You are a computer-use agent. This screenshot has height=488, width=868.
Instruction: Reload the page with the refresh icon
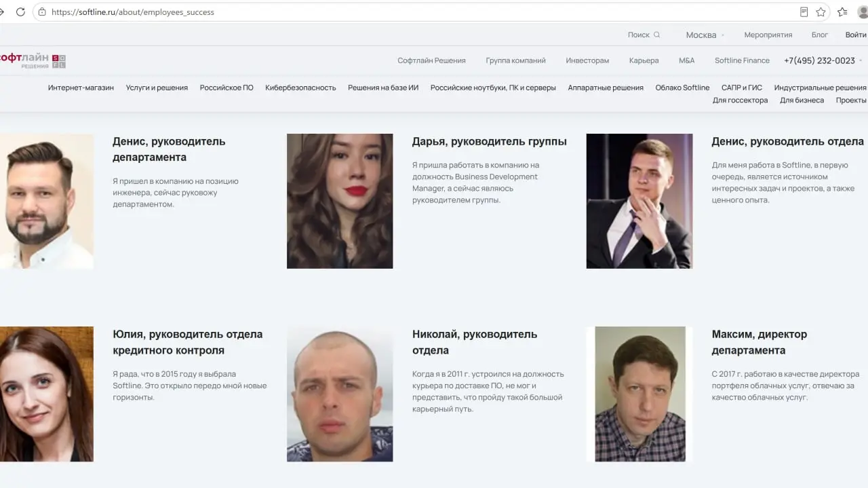(20, 12)
